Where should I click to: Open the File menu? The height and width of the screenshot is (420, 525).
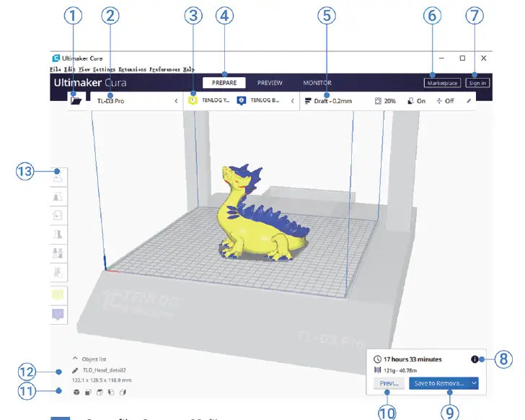[x=56, y=69]
